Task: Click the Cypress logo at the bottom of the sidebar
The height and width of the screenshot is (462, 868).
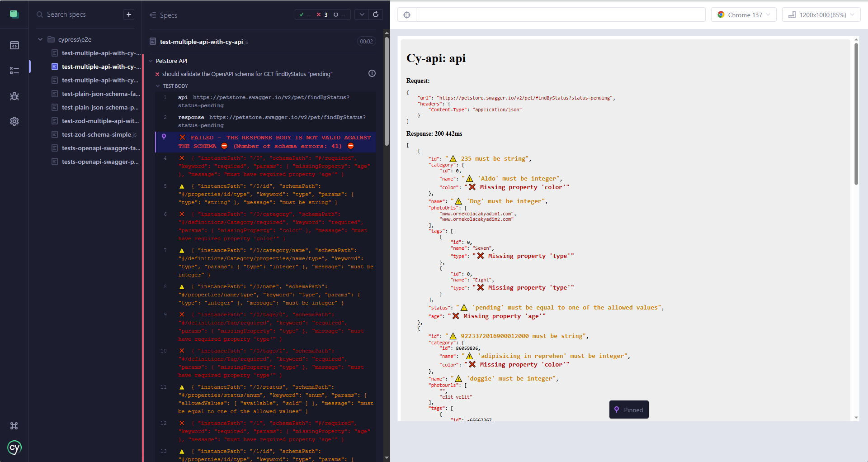Action: click(14, 448)
